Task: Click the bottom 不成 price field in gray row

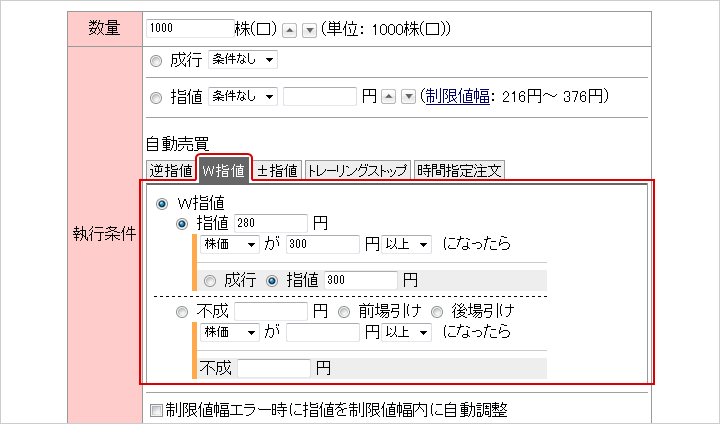Action: 274,368
